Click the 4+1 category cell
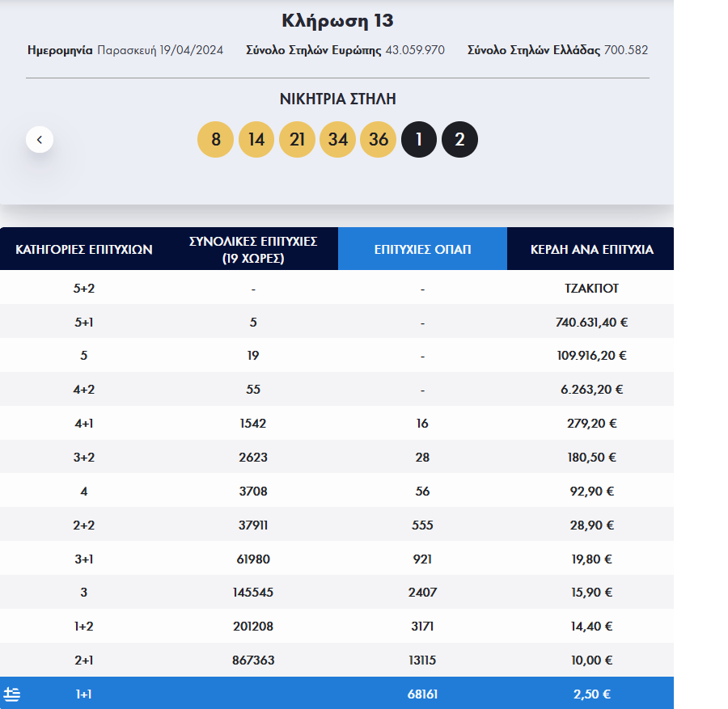 (84, 423)
